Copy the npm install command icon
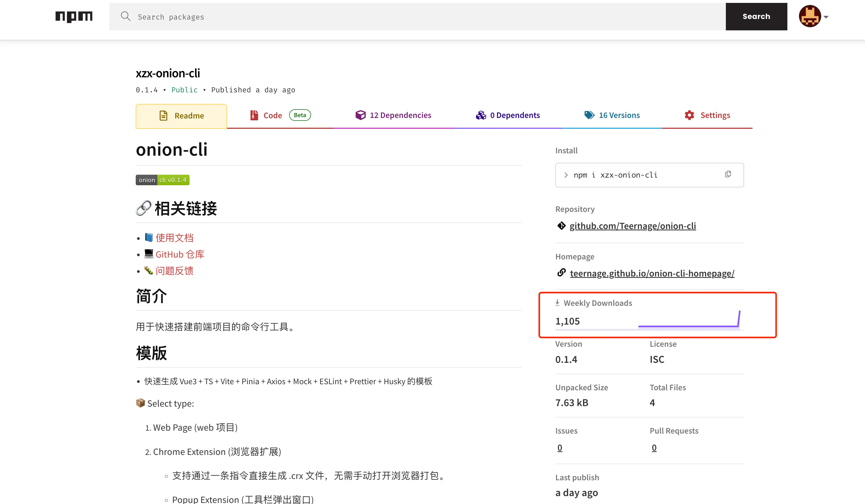The width and height of the screenshot is (865, 504). click(x=728, y=174)
